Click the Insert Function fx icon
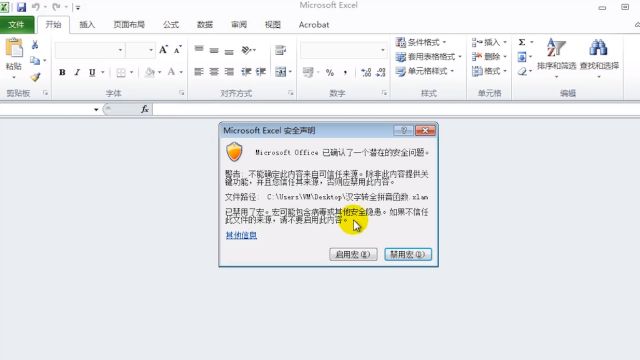 (144, 109)
